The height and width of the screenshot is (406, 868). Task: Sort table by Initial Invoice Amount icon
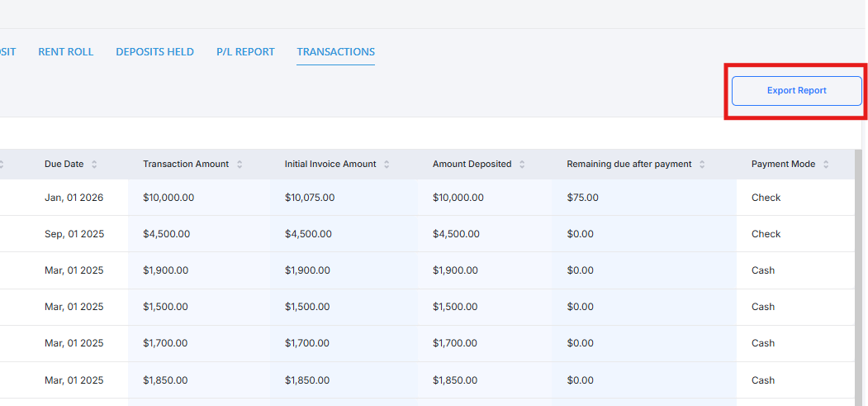(x=387, y=165)
